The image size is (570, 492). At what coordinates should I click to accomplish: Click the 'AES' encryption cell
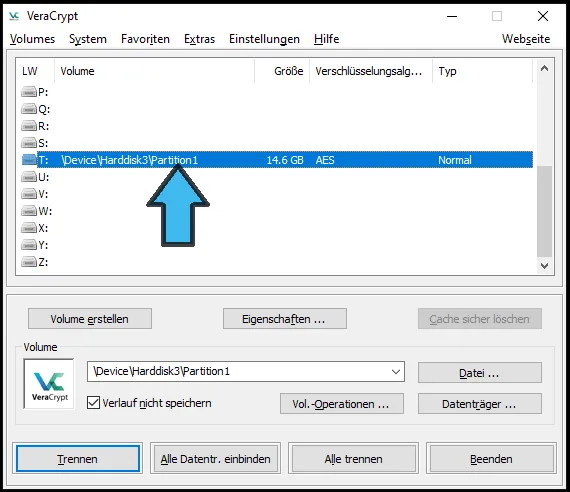click(x=325, y=160)
